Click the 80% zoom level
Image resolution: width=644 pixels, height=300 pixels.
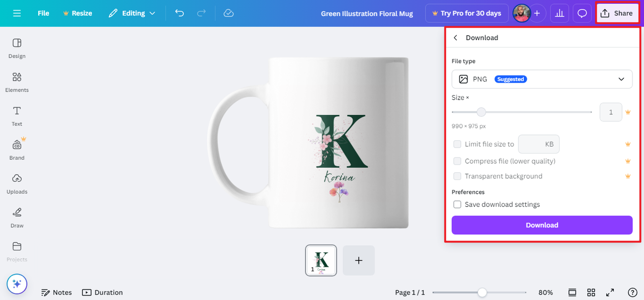pyautogui.click(x=545, y=292)
